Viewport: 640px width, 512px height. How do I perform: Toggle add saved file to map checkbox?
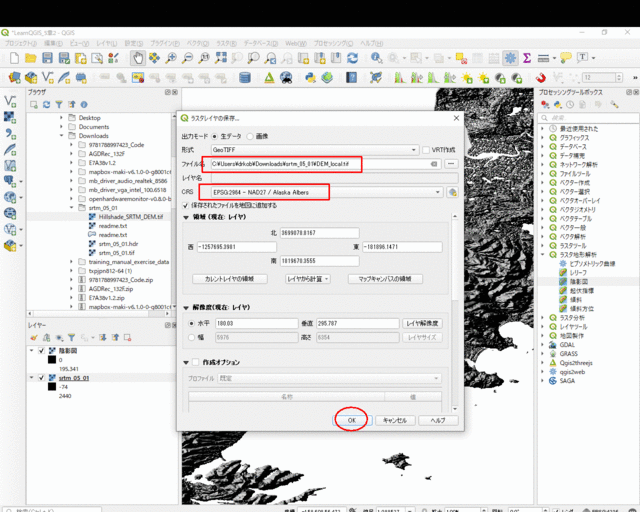pos(186,205)
